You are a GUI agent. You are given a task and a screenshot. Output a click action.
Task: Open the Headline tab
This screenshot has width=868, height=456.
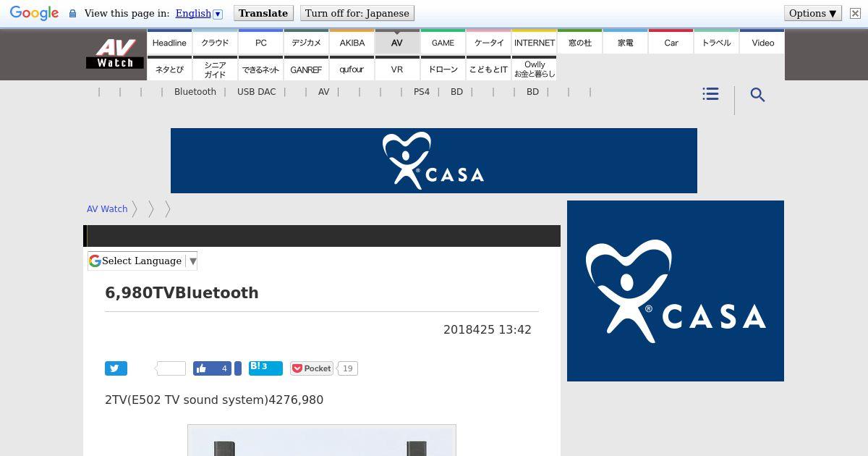169,43
